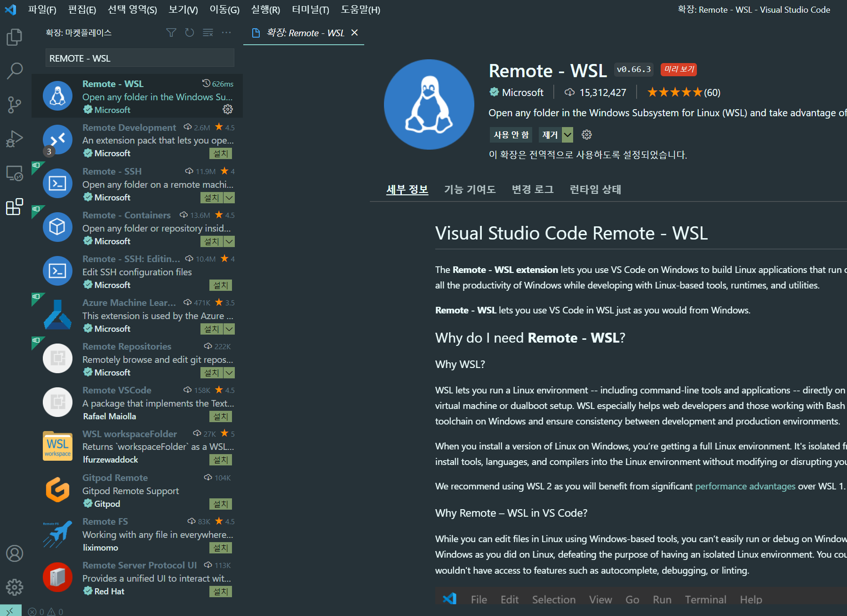Image resolution: width=847 pixels, height=616 pixels.
Task: Install Remote - SSH: Editing extension
Action: (221, 285)
